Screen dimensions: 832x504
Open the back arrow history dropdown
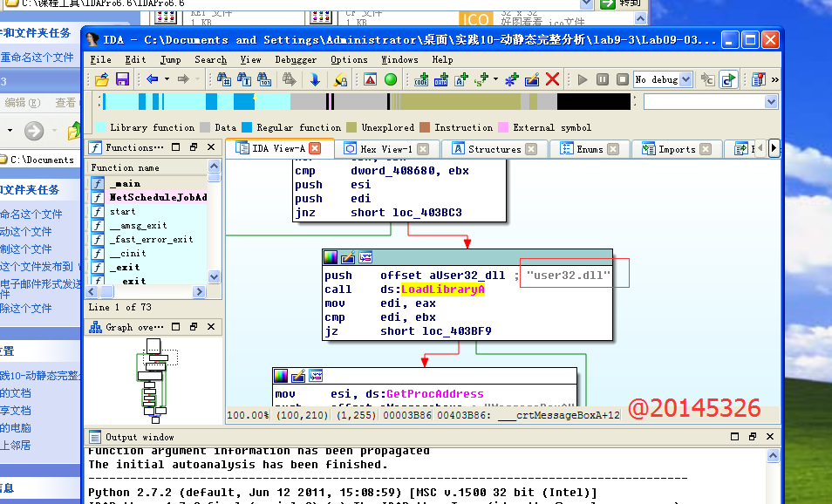coord(166,79)
